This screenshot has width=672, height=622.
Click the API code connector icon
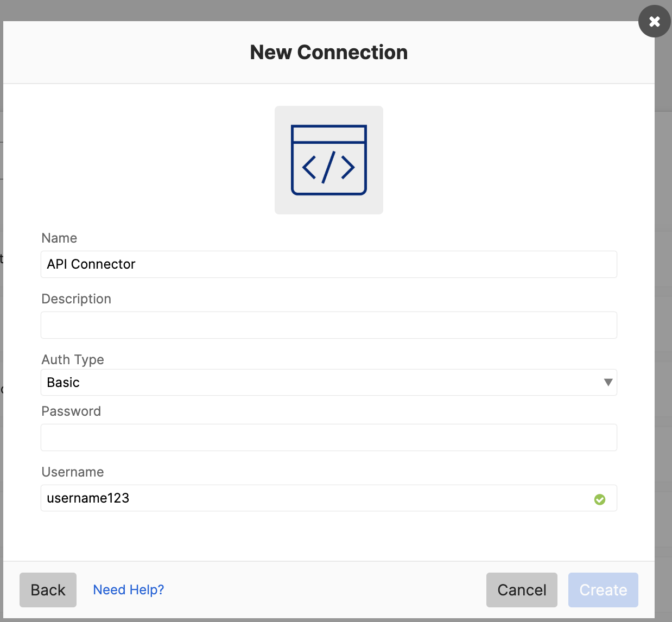(329, 160)
